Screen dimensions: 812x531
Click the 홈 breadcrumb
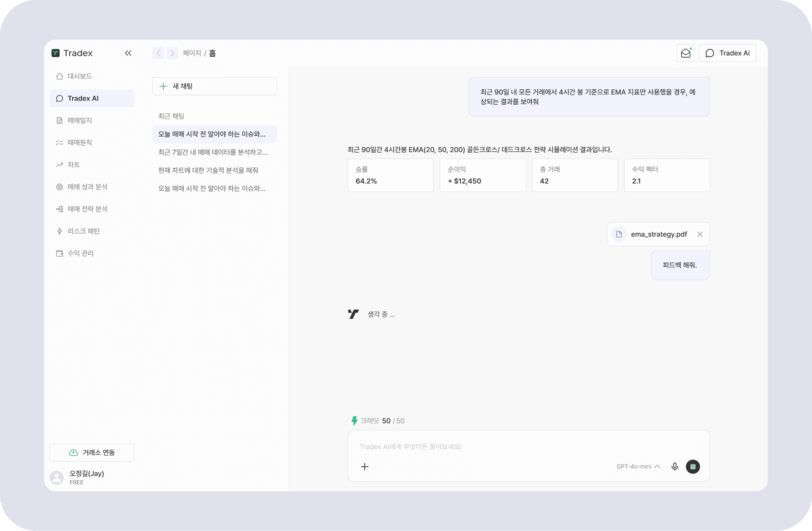pyautogui.click(x=212, y=53)
